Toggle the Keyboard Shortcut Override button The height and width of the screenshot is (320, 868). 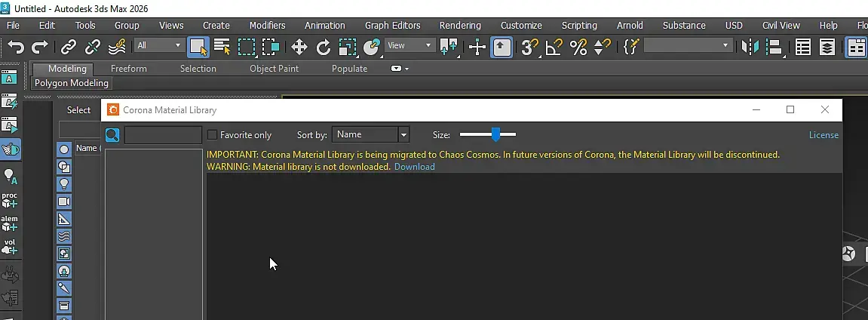(x=501, y=47)
